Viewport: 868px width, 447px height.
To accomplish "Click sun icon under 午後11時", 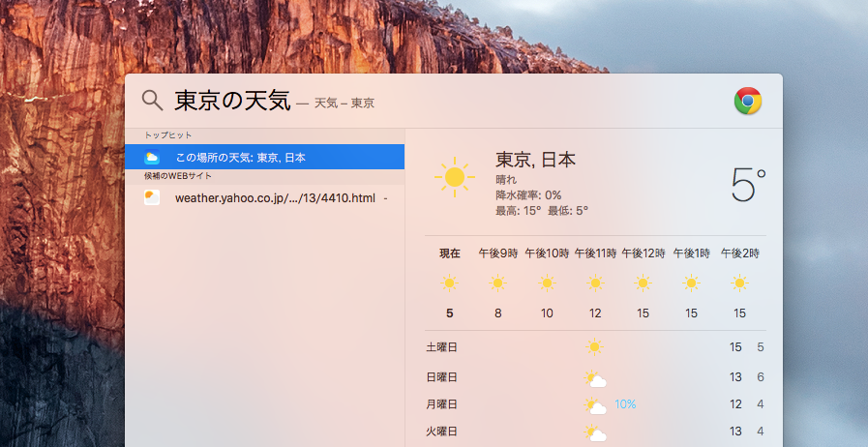I will click(x=595, y=283).
